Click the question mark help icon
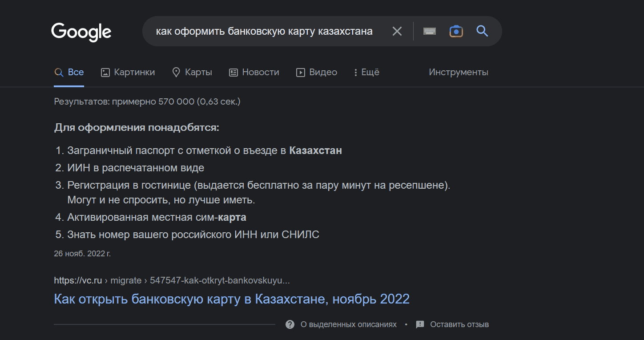 click(290, 324)
